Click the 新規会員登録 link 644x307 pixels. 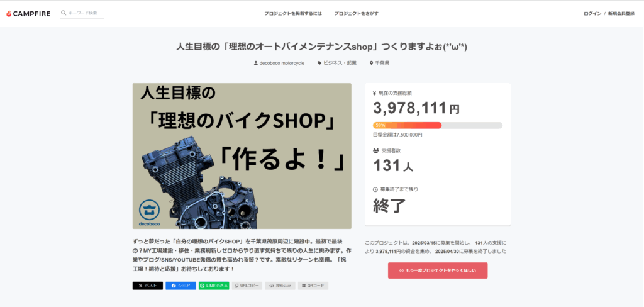621,14
